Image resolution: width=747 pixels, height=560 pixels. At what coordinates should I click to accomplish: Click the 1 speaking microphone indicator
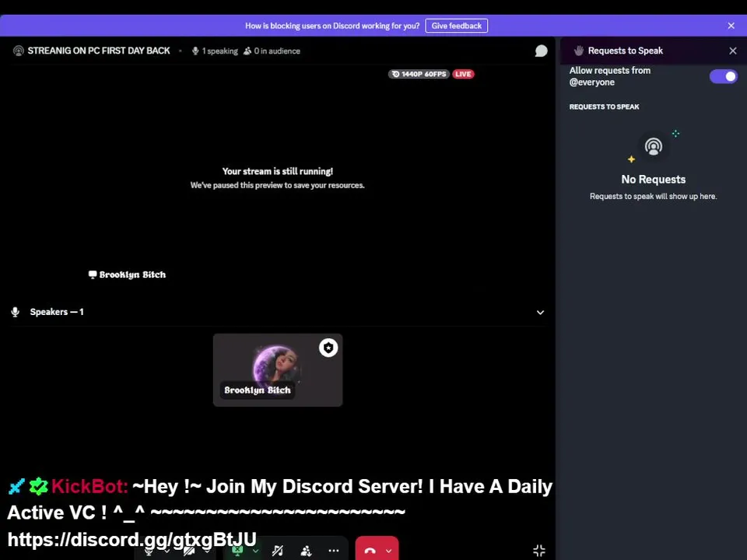coord(215,51)
